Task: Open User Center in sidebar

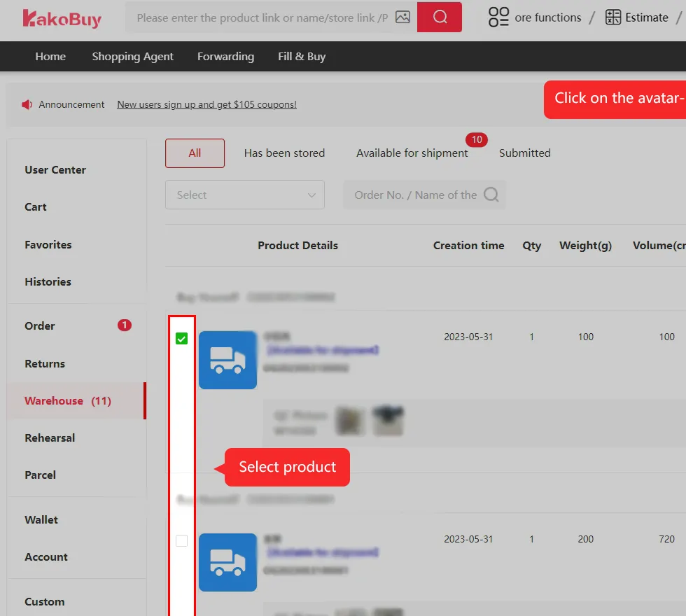Action: click(x=55, y=169)
